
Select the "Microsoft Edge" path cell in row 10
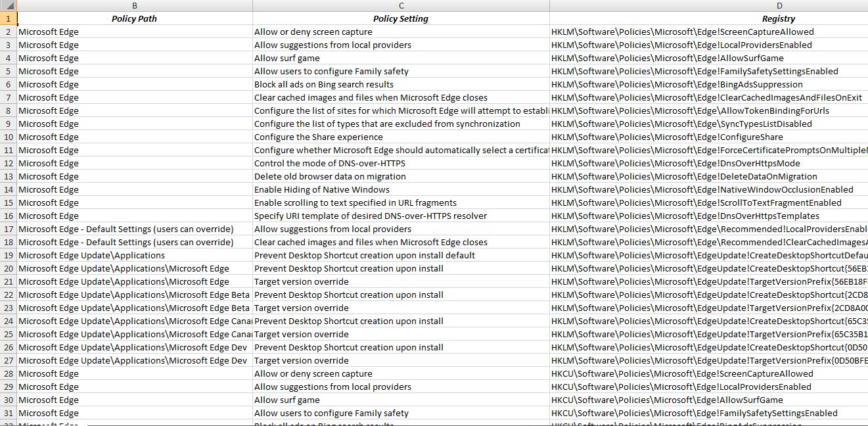135,137
